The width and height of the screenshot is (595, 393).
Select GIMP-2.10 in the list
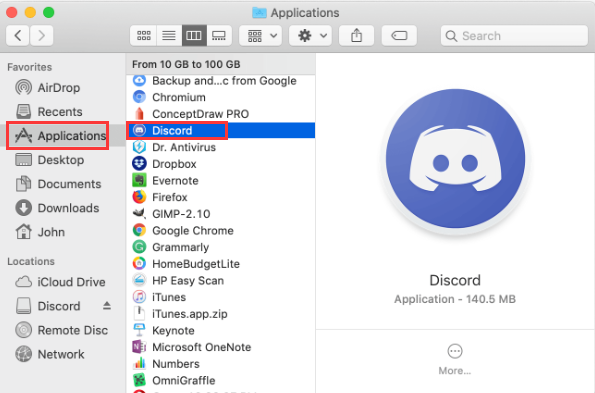[x=220, y=214]
